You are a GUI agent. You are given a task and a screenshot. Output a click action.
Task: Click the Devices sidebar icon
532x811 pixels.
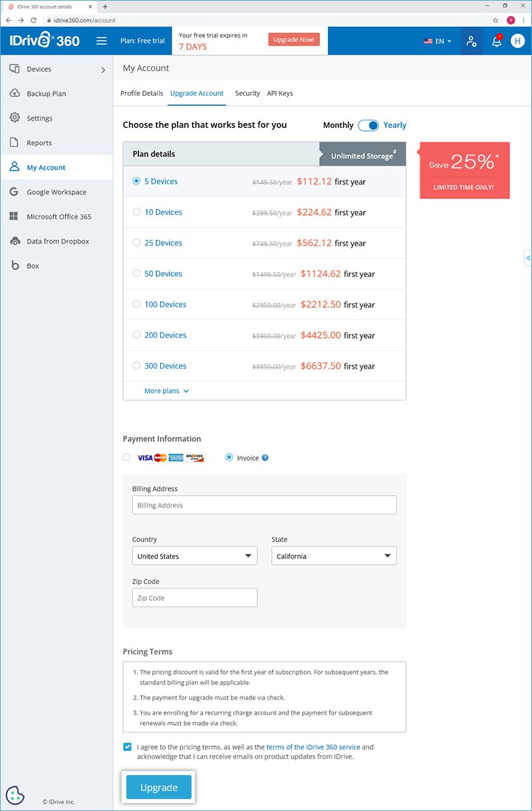point(14,69)
